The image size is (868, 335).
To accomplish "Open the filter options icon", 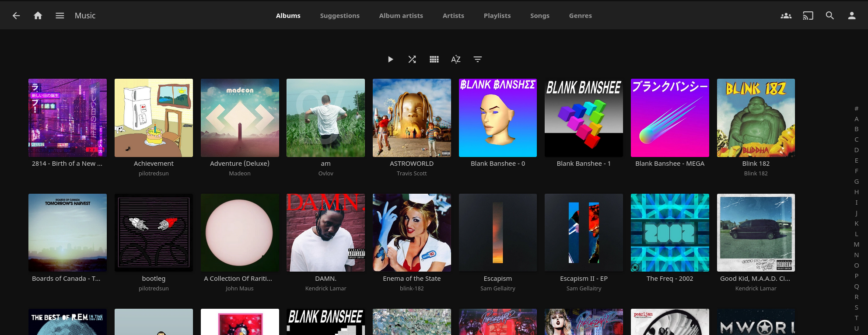I will [478, 59].
